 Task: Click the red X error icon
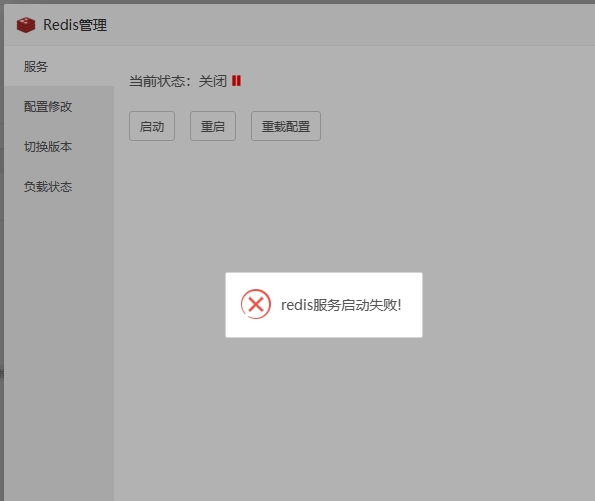pyautogui.click(x=256, y=304)
